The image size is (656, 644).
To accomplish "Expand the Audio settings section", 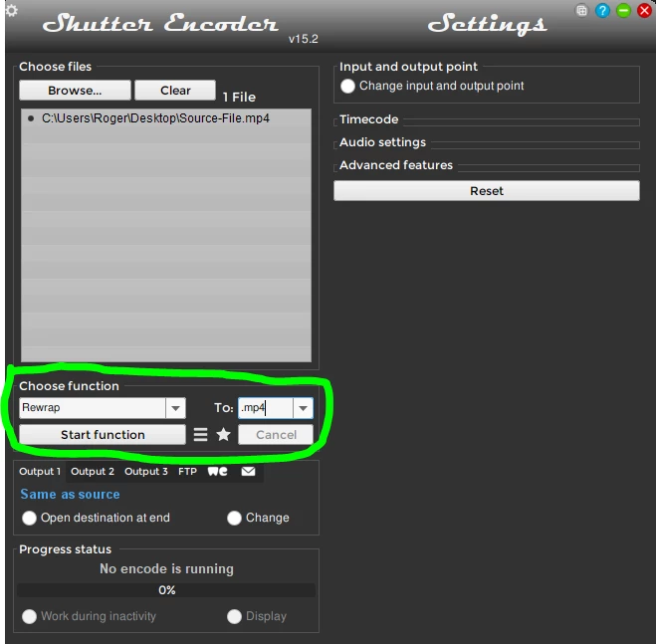I will tap(382, 142).
